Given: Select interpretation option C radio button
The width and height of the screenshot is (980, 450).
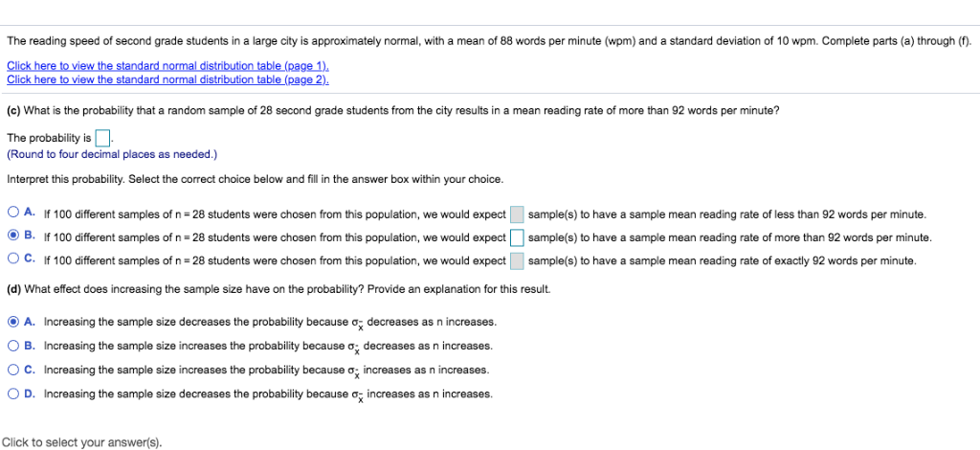Looking at the screenshot, I should click(13, 259).
